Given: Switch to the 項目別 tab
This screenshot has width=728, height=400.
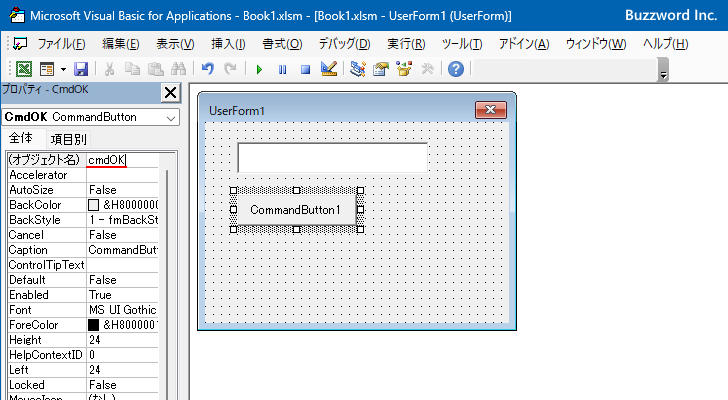Looking at the screenshot, I should (x=69, y=139).
